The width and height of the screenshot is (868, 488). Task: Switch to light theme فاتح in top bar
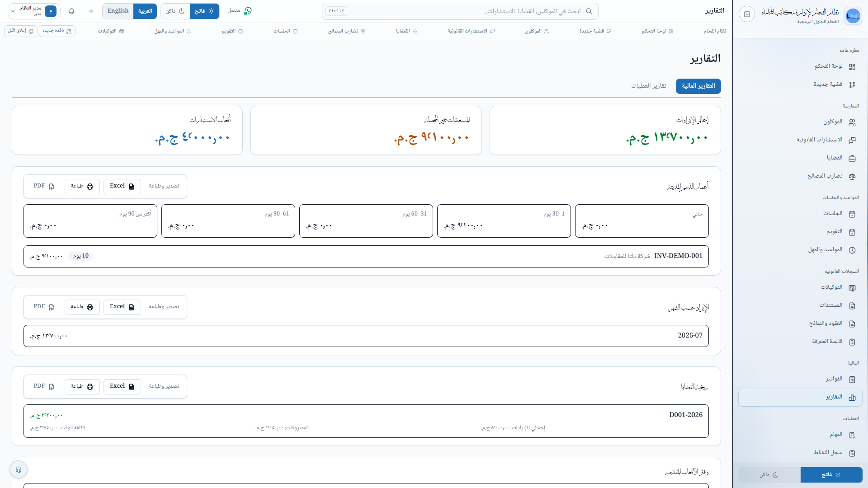pyautogui.click(x=204, y=11)
